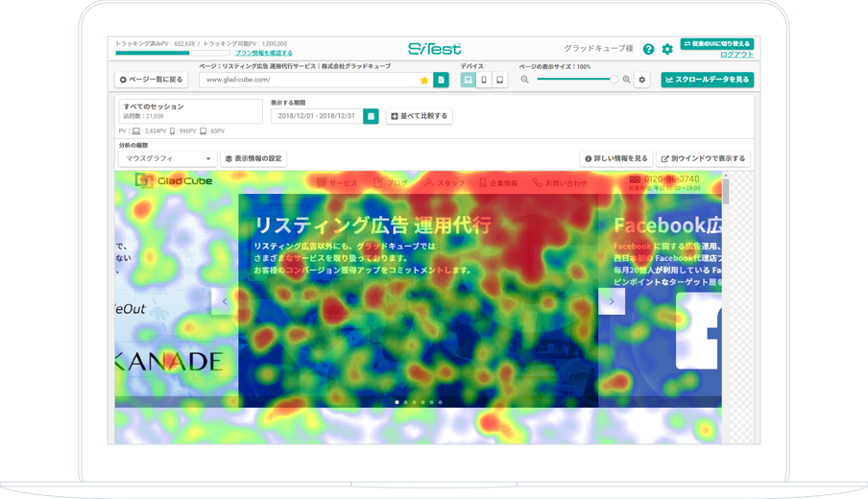This screenshot has height=499, width=868.
Task: Open the すべてのセッション session selector
Action: pos(190,111)
